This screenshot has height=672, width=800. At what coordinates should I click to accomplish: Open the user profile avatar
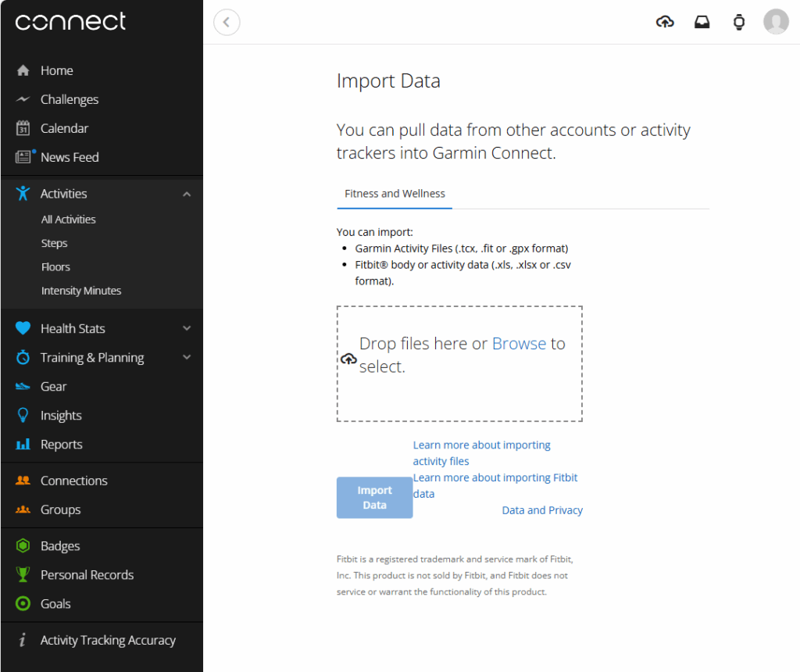(776, 22)
